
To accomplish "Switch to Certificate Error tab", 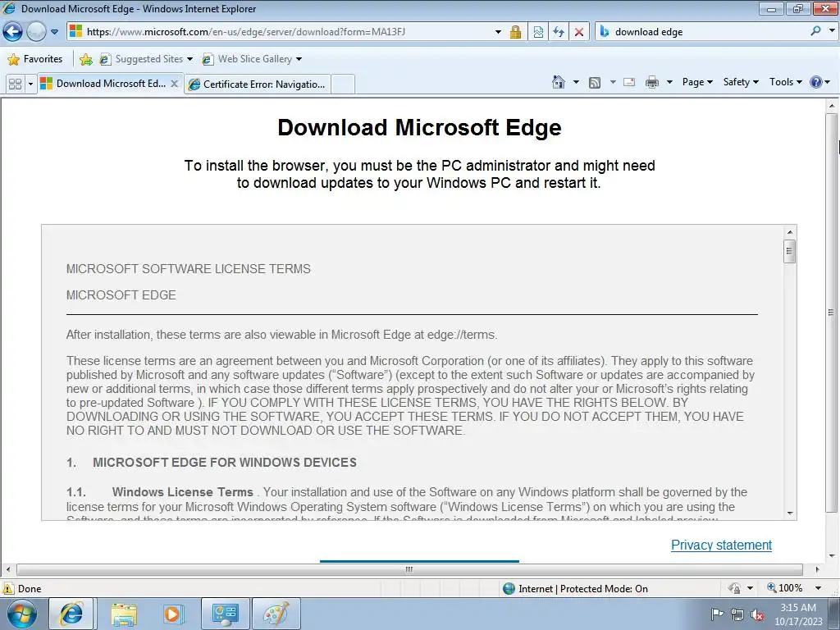I will point(257,84).
